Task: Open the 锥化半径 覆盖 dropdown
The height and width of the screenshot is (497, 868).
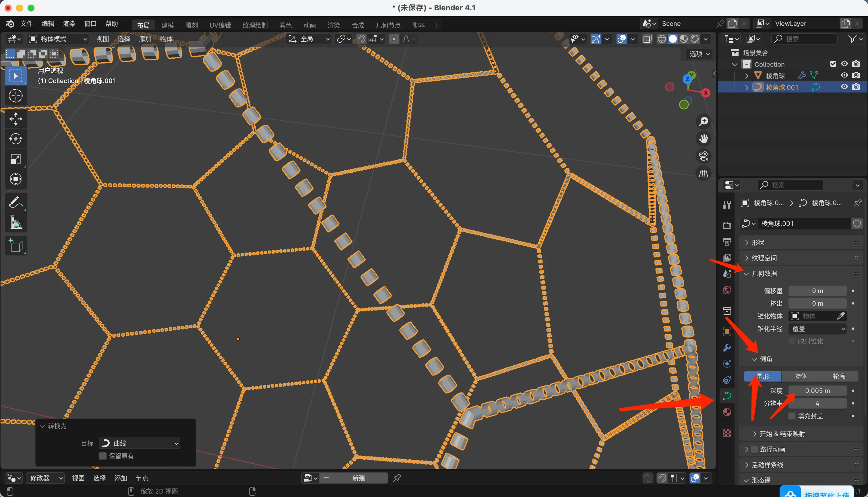Action: (817, 329)
